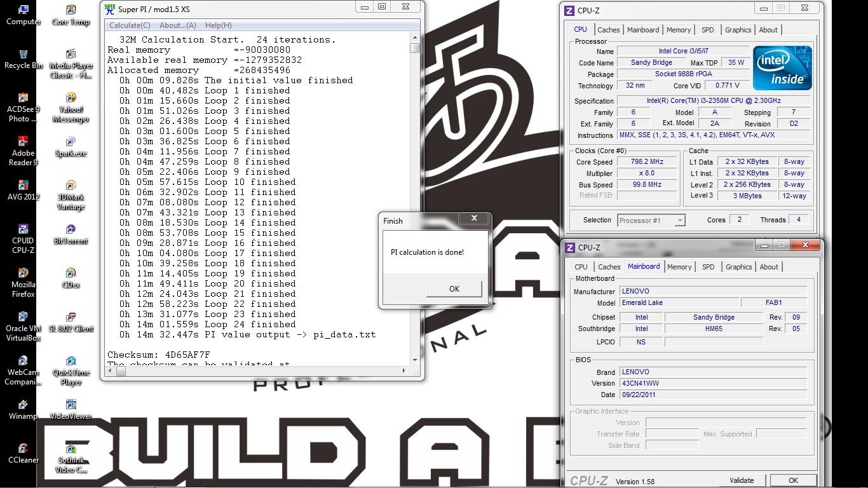Switch to Mainboard tab in upper CPU-Z

[x=643, y=30]
